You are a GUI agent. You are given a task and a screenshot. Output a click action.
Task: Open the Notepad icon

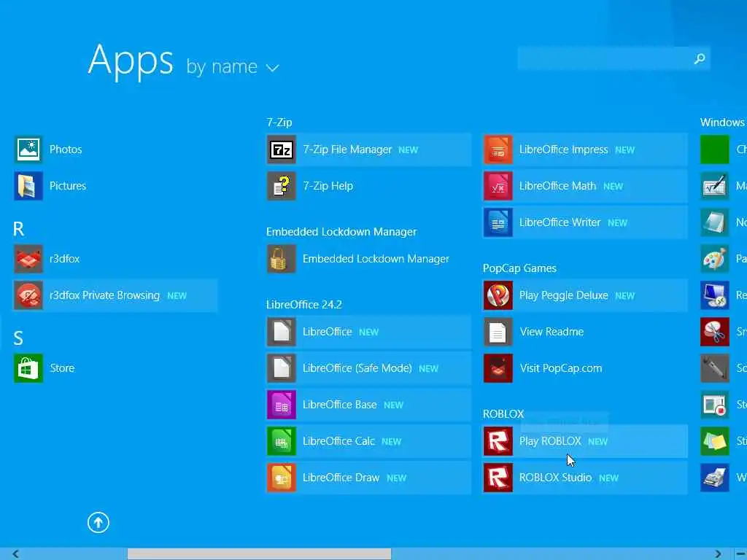(x=715, y=222)
